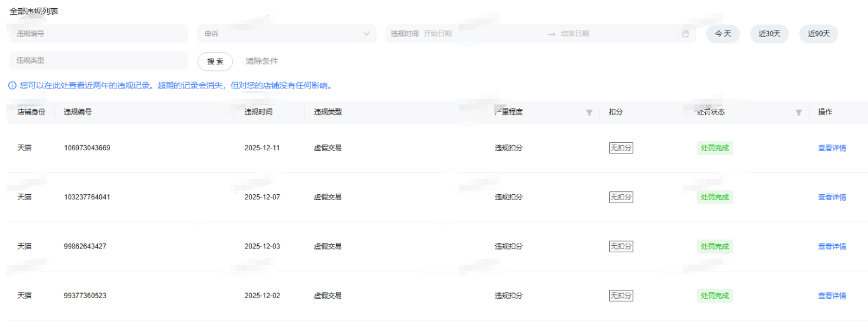This screenshot has height=330, width=868.
Task: Click the blue info icon before notice
Action: tap(12, 85)
